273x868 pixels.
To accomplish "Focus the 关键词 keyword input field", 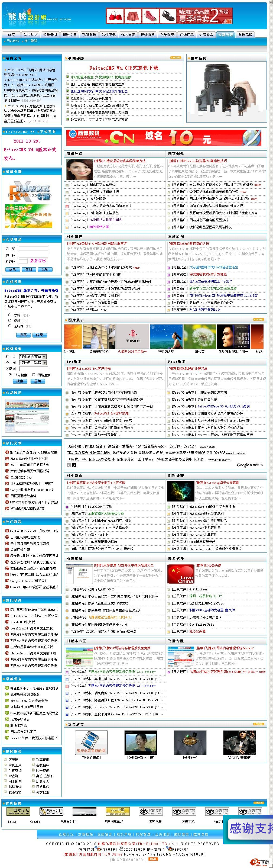I will 33,369.
